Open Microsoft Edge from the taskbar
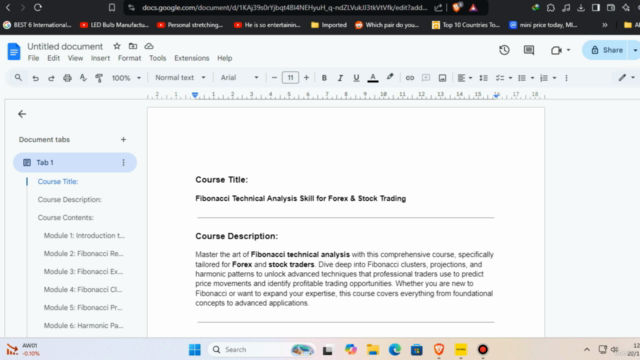Screen dimensions: 640x360 tap(395, 350)
